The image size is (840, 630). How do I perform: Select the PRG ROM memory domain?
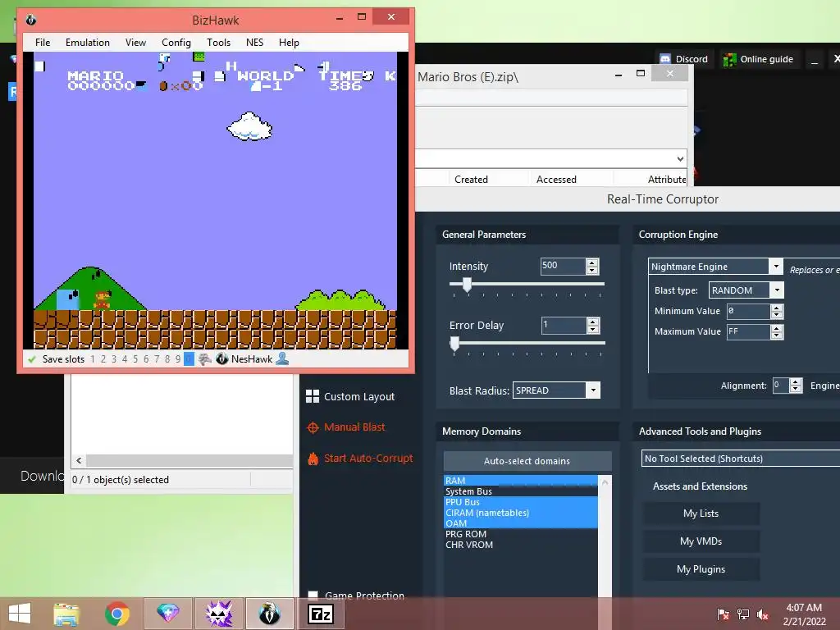point(520,534)
